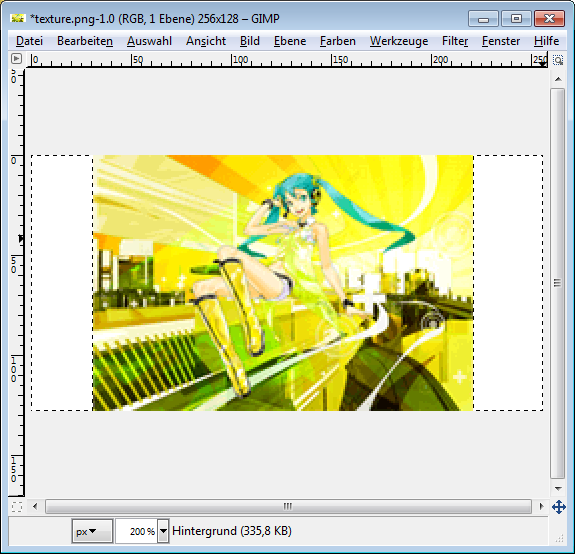Open the Datei menu
Viewport: 575px width, 554px height.
tap(29, 41)
